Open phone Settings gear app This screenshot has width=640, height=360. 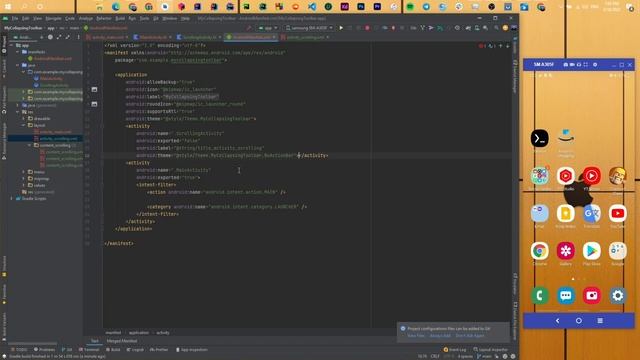click(x=618, y=296)
